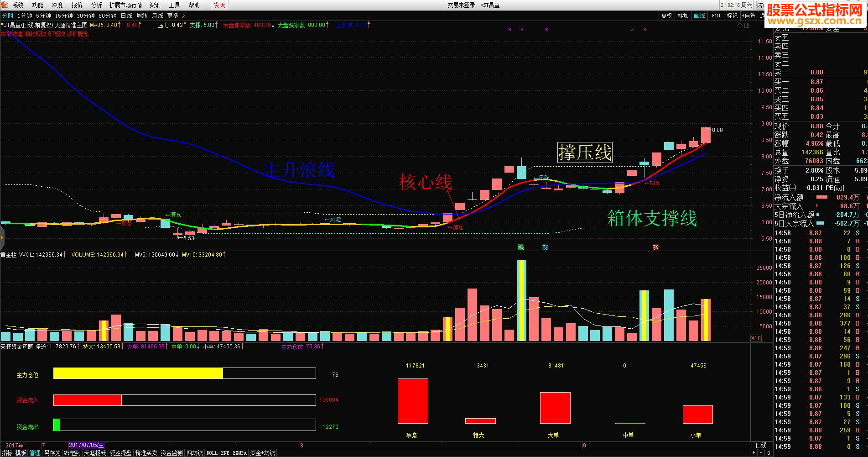
Task: Open the 深度 menu
Action: 57,5
